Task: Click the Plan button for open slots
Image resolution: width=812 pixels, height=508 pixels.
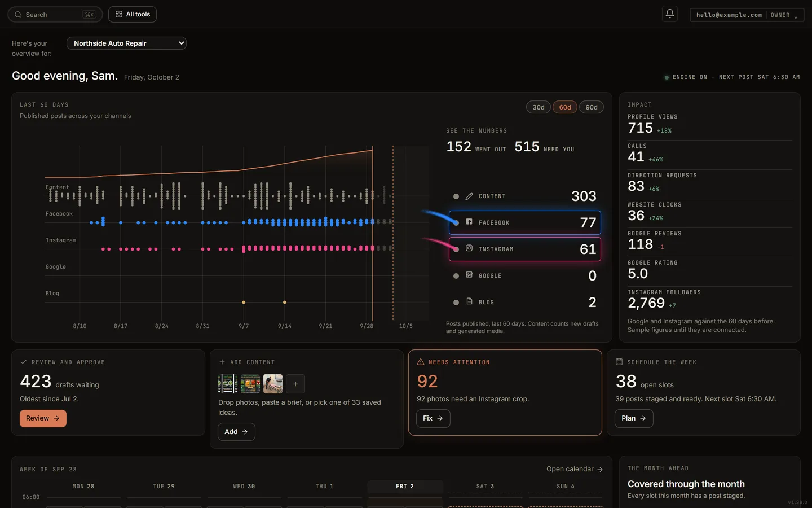Action: pyautogui.click(x=634, y=418)
